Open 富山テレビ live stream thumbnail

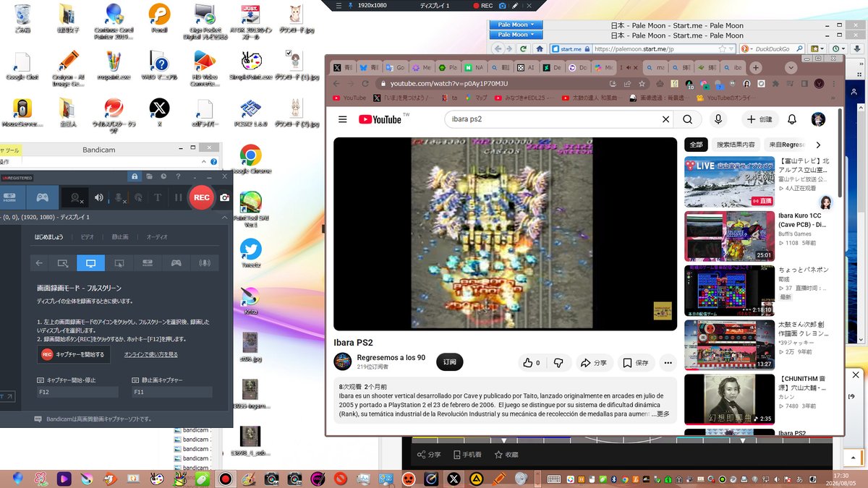[729, 182]
